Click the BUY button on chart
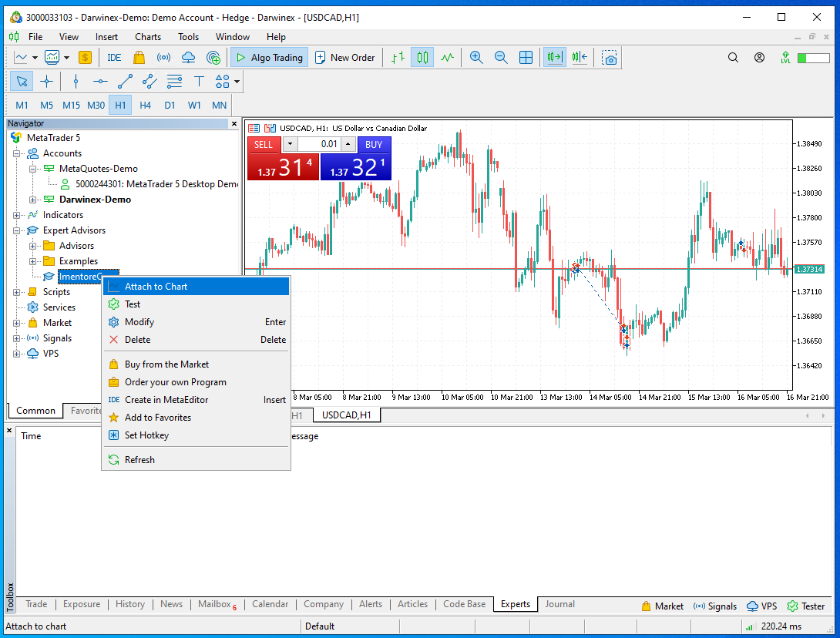This screenshot has width=840, height=638. coord(374,145)
